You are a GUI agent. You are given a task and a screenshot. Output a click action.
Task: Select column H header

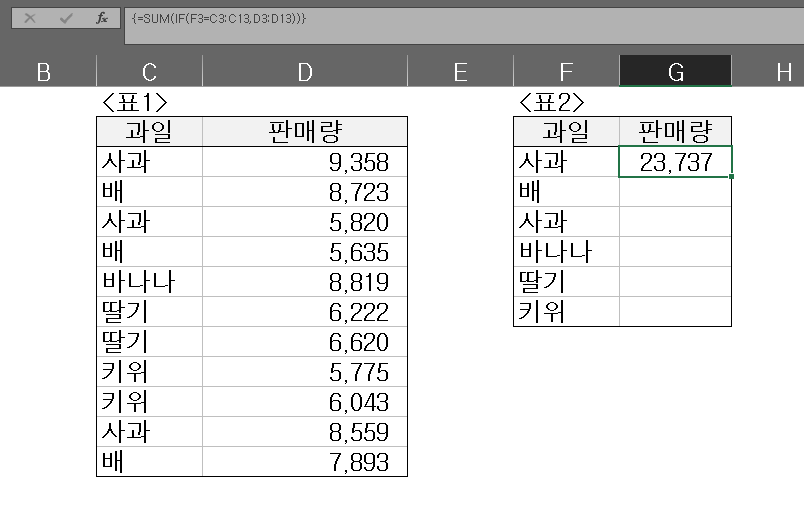click(783, 72)
